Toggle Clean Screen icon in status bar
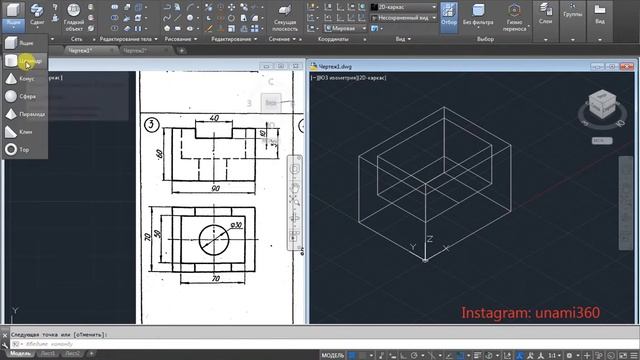Screen dimensions: 640x360 pos(623,356)
